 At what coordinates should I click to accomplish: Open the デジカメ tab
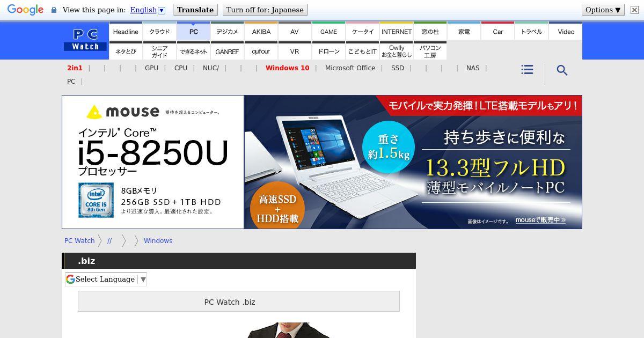227,31
